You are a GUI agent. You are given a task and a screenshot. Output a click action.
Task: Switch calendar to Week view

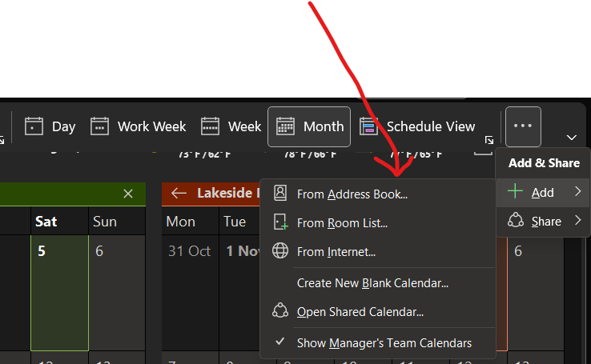231,126
